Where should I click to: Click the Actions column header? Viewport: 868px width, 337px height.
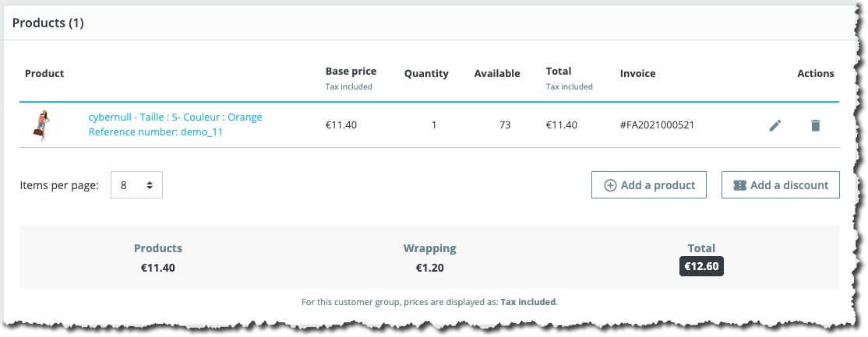point(816,74)
